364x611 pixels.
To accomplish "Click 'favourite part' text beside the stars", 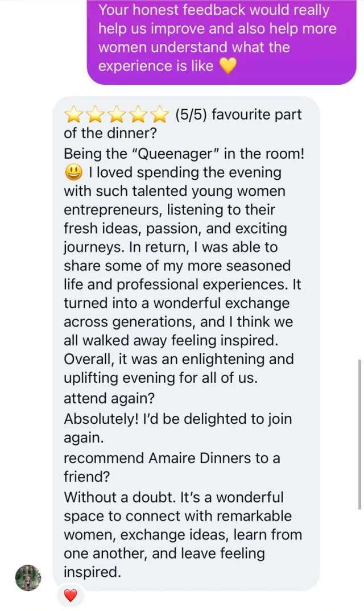I will (257, 114).
